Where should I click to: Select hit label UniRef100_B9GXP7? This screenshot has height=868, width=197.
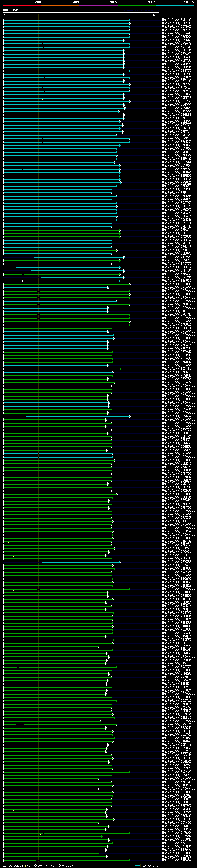[x=177, y=206]
